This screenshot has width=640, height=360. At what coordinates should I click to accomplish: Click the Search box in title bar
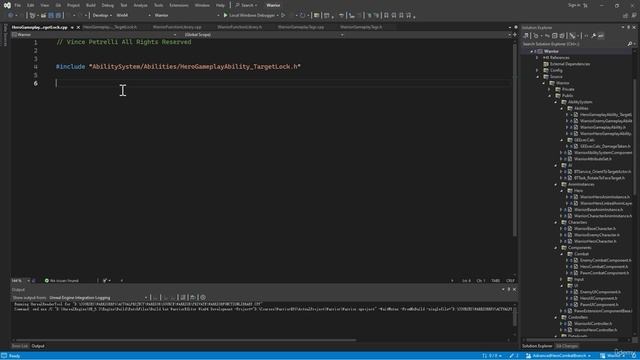click(x=246, y=5)
